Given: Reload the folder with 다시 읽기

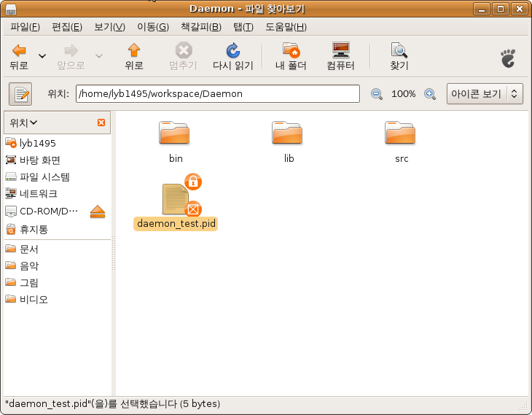Looking at the screenshot, I should 233,56.
